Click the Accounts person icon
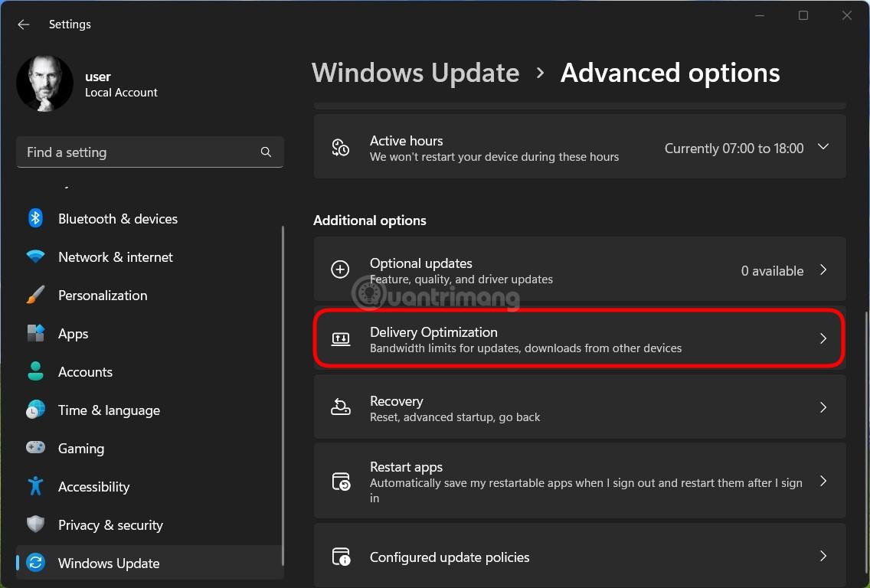Screen dimensions: 870x588 (x=35, y=371)
